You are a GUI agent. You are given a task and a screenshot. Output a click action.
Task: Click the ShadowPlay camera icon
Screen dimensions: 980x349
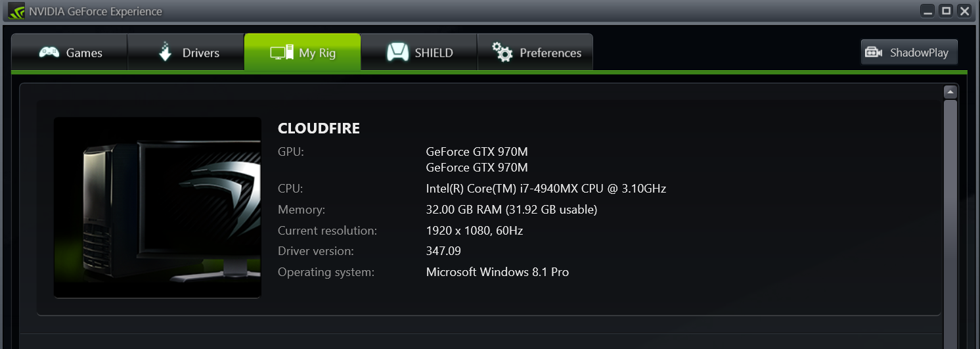(874, 53)
